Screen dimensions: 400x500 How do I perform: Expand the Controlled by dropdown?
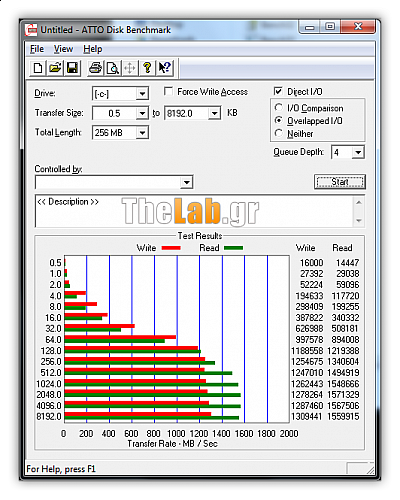(186, 182)
